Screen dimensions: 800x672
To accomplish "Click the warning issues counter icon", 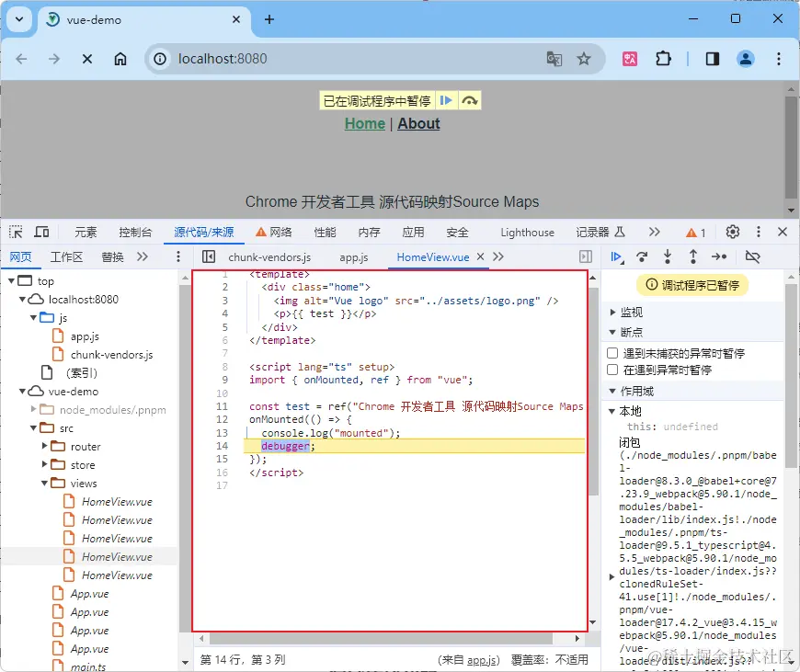I will [696, 233].
